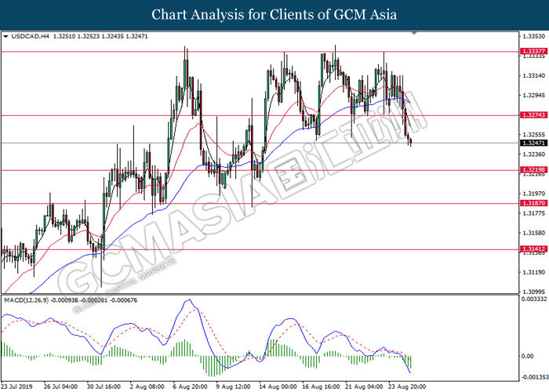
Task: Click the MACD(12,26,9) indicator label
Action: coord(27,300)
